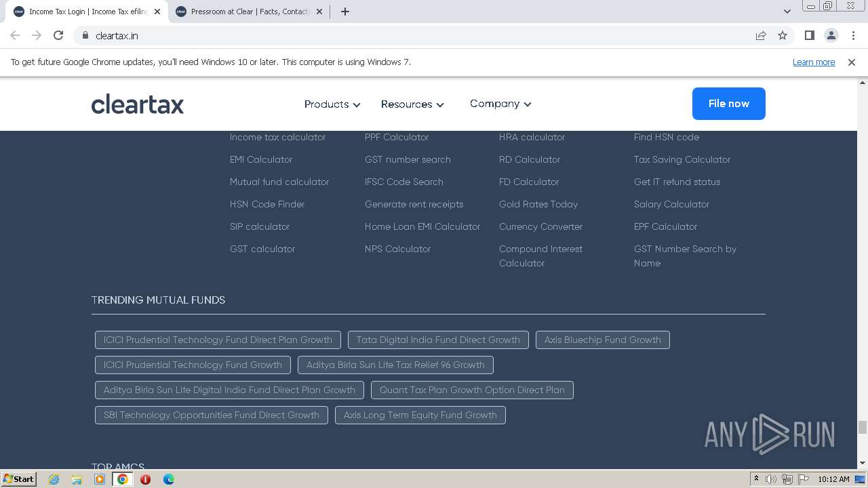Close the Income Tax Login tab
This screenshot has height=488, width=868.
click(x=157, y=12)
